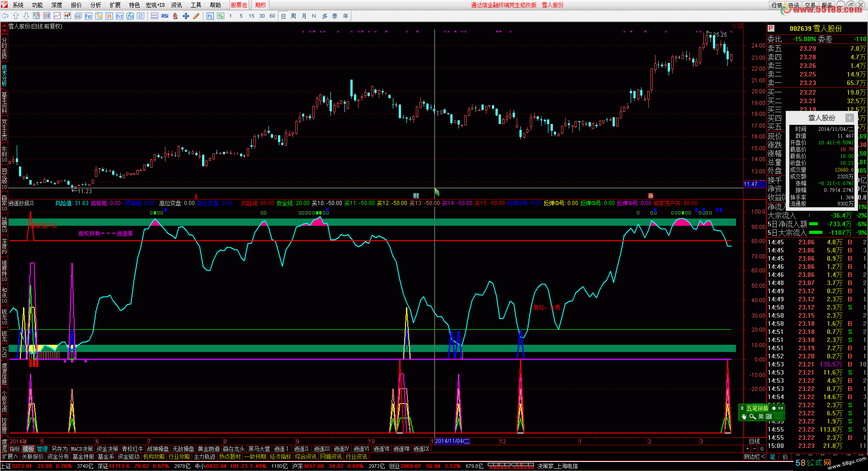
Task: Open the candlestick chart icon
Action: [x=68, y=16]
